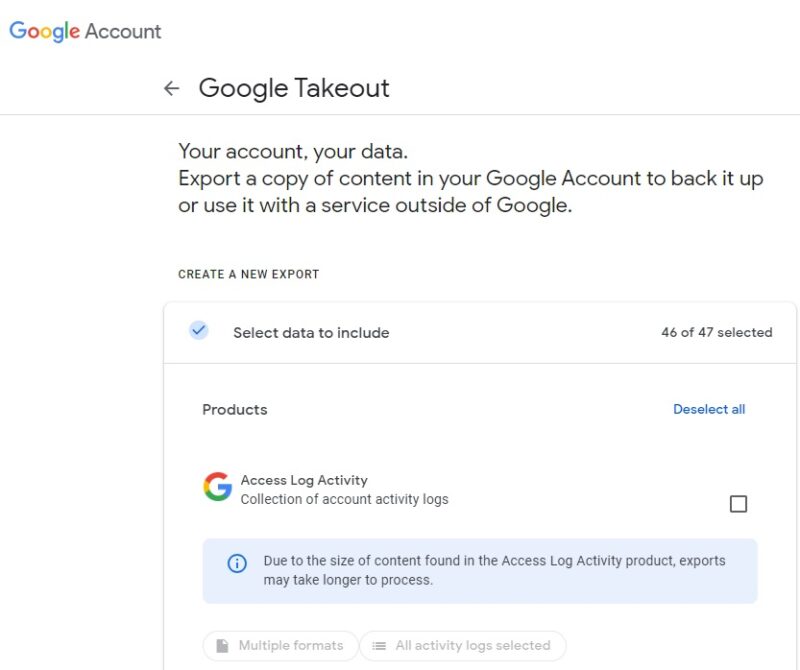Click the Google Takeout page title
Image resolution: width=800 pixels, height=670 pixels.
tap(295, 89)
